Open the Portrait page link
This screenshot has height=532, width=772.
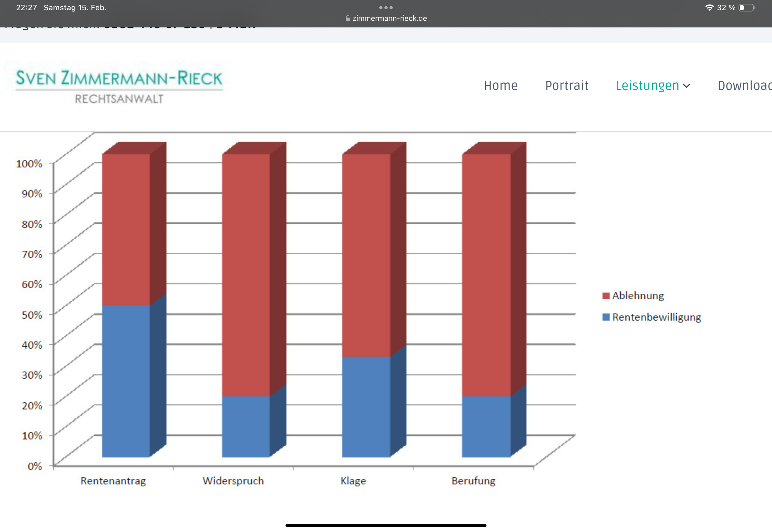tap(567, 86)
